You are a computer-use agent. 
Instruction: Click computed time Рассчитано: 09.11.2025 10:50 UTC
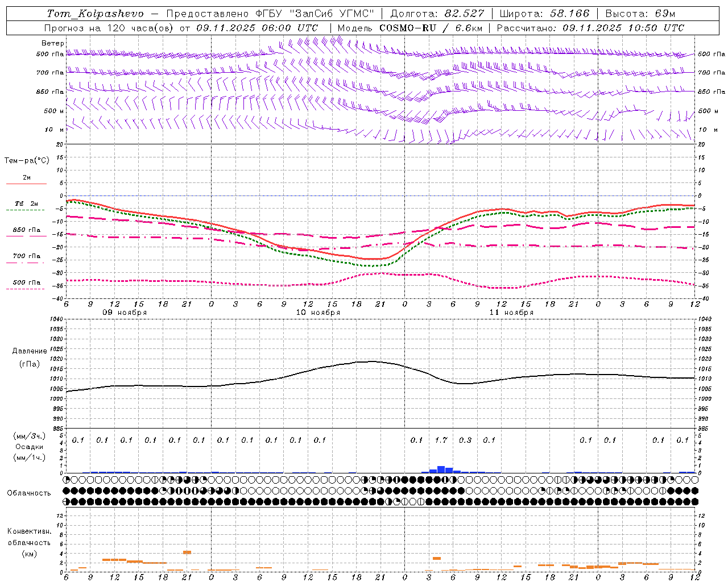pyautogui.click(x=590, y=28)
